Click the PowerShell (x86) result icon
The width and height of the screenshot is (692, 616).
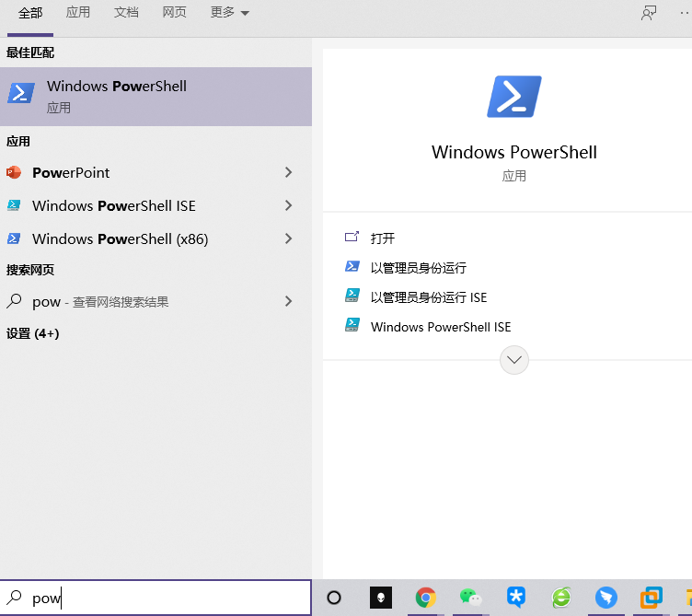14,238
